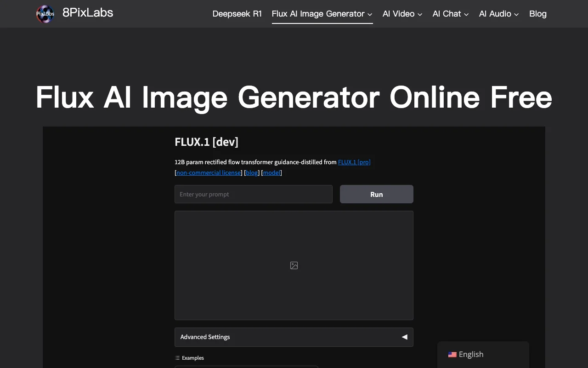Click the US flag icon in language selector
The width and height of the screenshot is (588, 368).
pyautogui.click(x=452, y=354)
